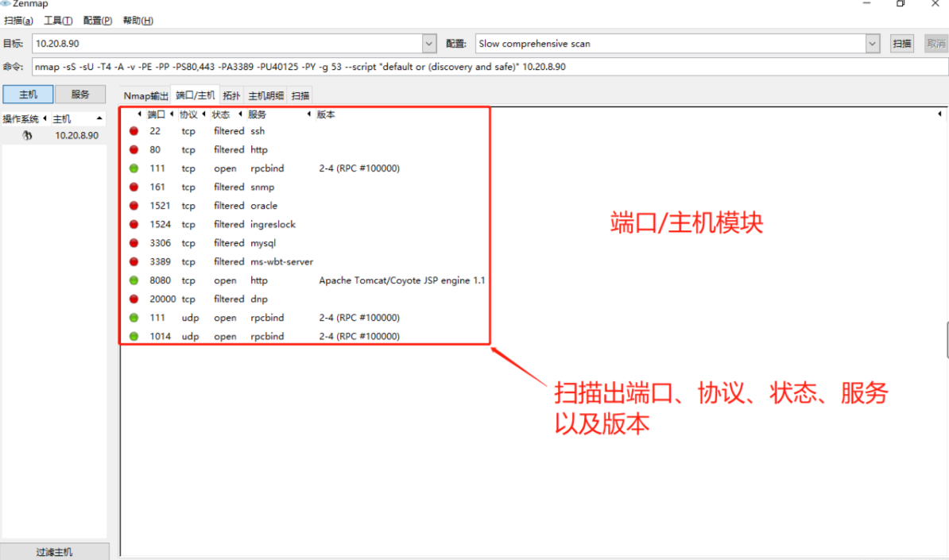Click the green status dot for udp port 1014
Screen dimensions: 949x560
(x=134, y=336)
